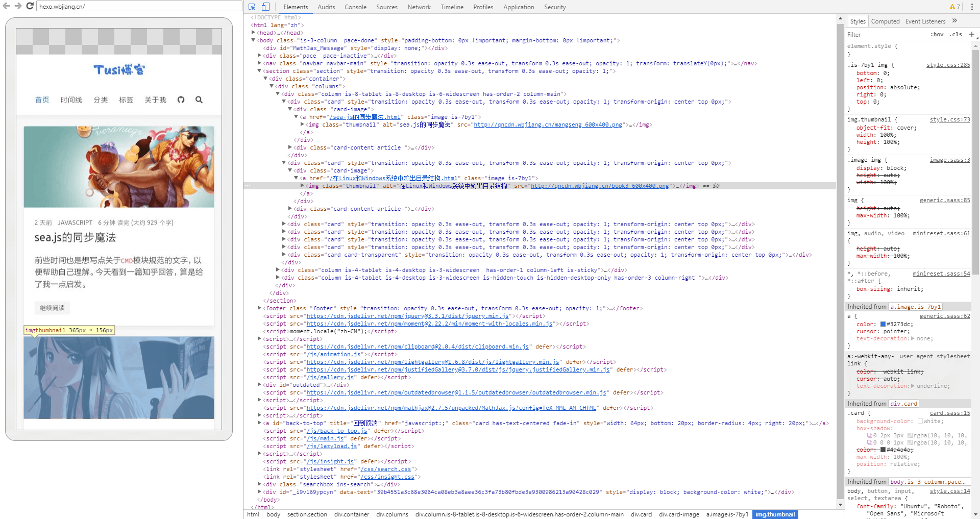
Task: Collapse the section.section node
Action: 259,71
